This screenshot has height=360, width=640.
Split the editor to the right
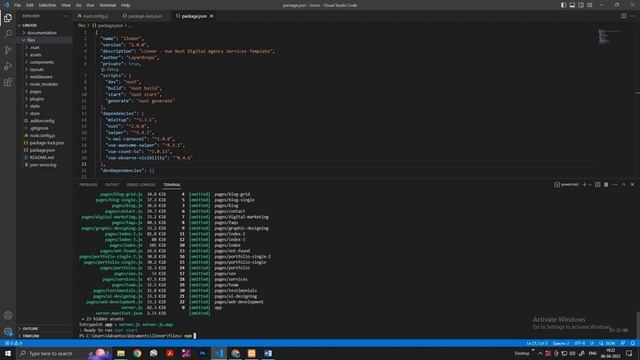(624, 16)
